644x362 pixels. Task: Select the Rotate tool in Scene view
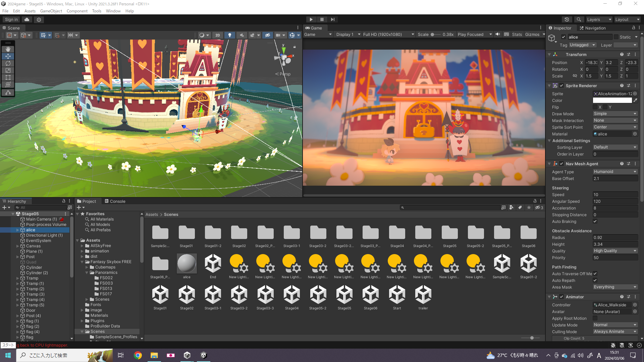click(x=8, y=63)
